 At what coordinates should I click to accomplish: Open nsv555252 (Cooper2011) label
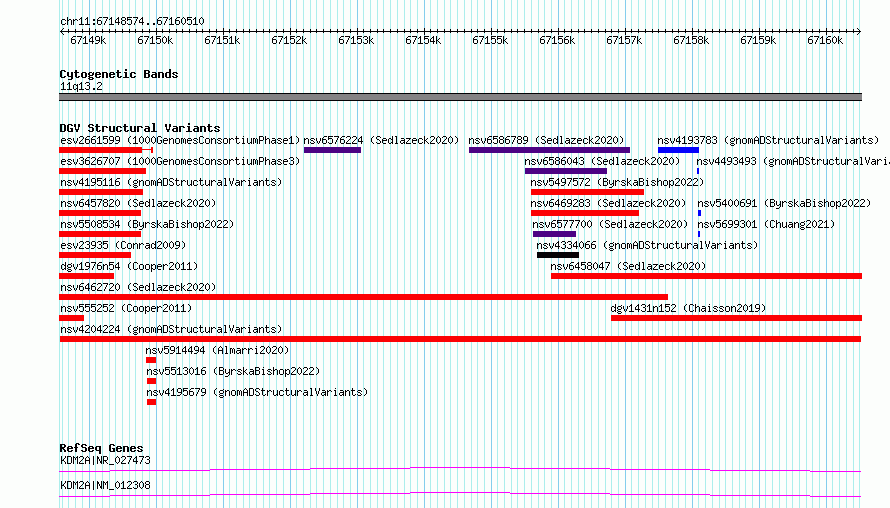pos(126,308)
